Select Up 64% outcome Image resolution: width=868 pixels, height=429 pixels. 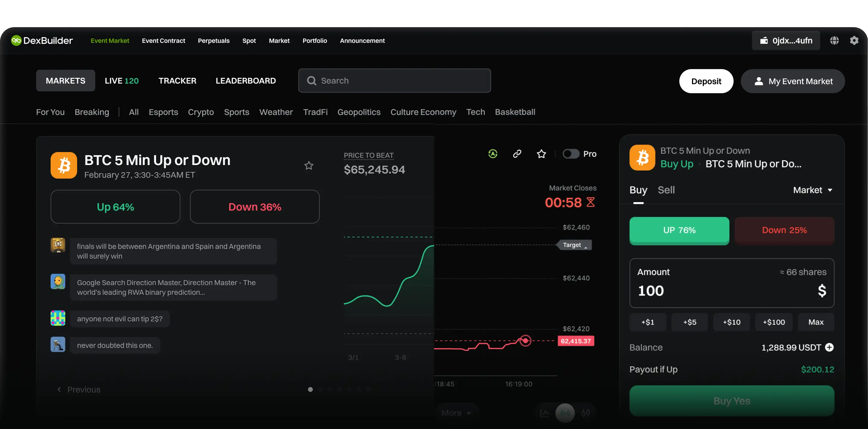(x=115, y=207)
